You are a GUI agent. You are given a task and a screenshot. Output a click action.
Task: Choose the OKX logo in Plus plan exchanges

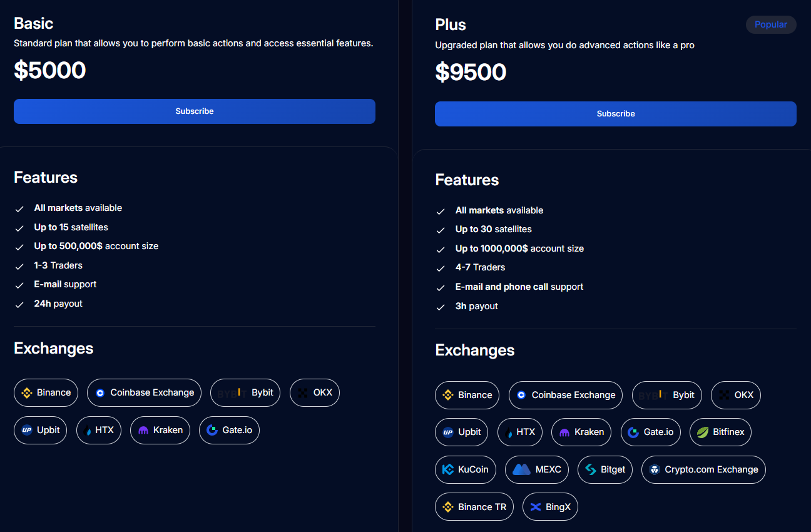tap(724, 396)
